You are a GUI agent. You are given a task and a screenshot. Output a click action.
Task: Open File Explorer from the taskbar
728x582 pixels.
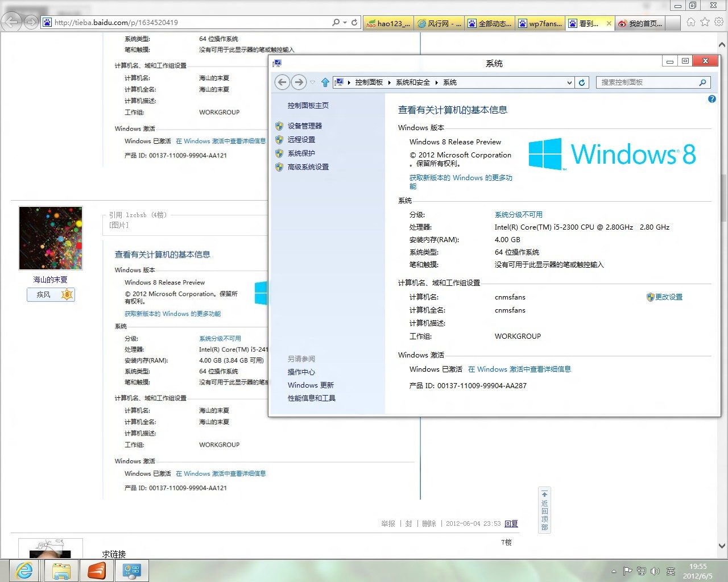(61, 570)
